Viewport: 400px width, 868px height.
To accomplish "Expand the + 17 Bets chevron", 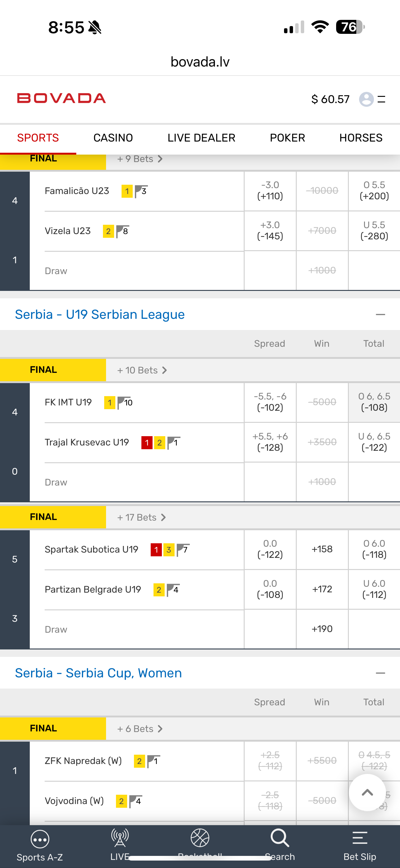I will (163, 517).
